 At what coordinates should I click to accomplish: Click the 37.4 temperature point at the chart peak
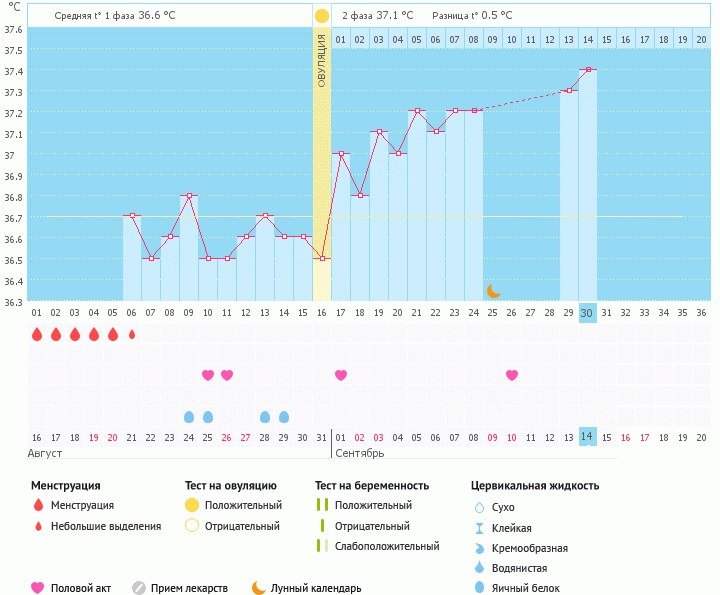[x=588, y=70]
